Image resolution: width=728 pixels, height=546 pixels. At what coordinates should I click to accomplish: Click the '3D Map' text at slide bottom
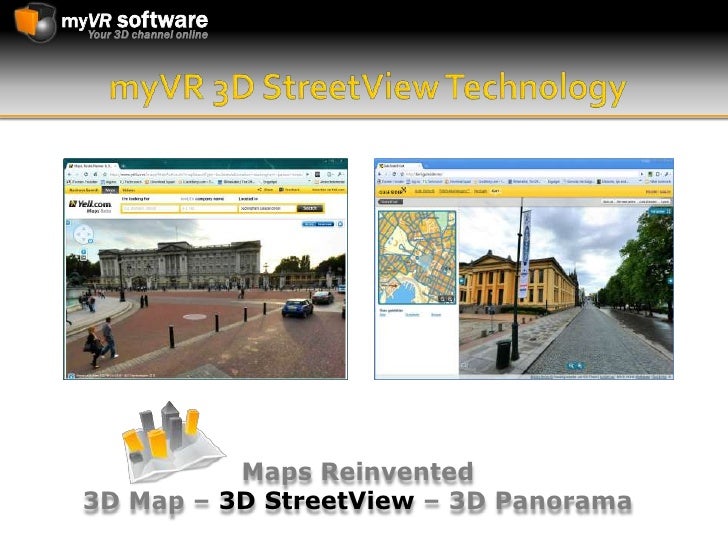pos(134,502)
